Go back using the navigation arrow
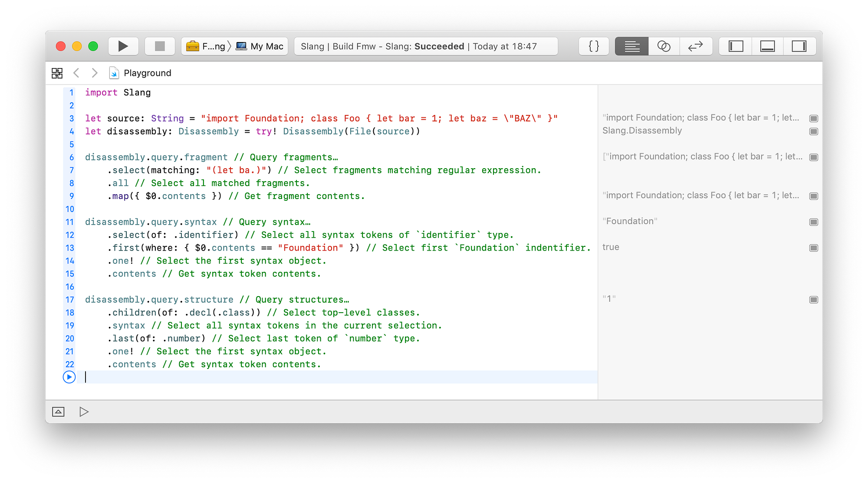The height and width of the screenshot is (483, 868). 76,73
